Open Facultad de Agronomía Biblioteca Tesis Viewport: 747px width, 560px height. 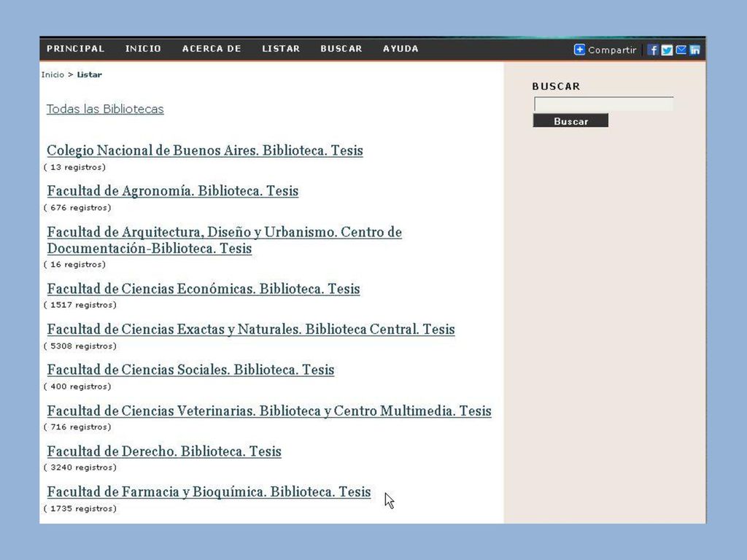(x=172, y=191)
